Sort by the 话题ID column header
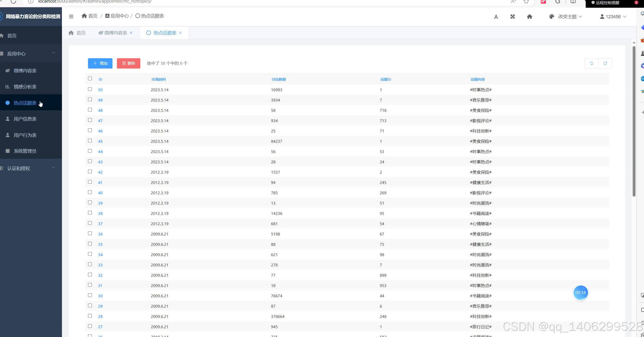 pyautogui.click(x=386, y=79)
